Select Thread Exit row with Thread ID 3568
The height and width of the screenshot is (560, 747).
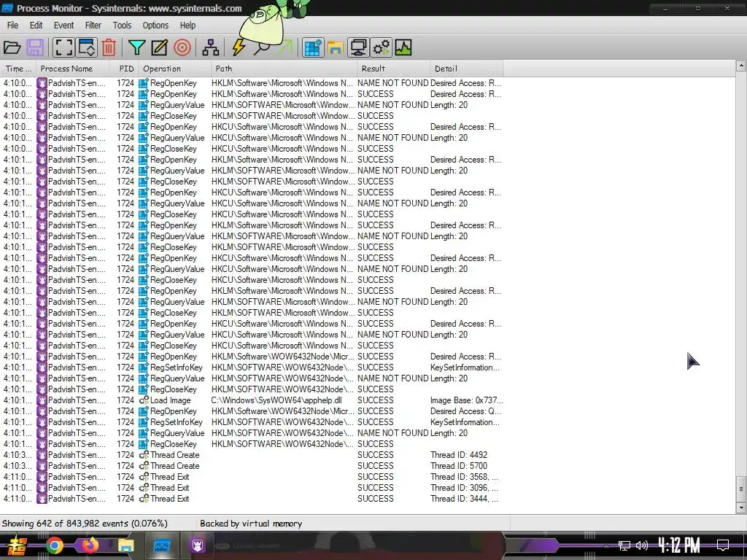click(x=252, y=477)
